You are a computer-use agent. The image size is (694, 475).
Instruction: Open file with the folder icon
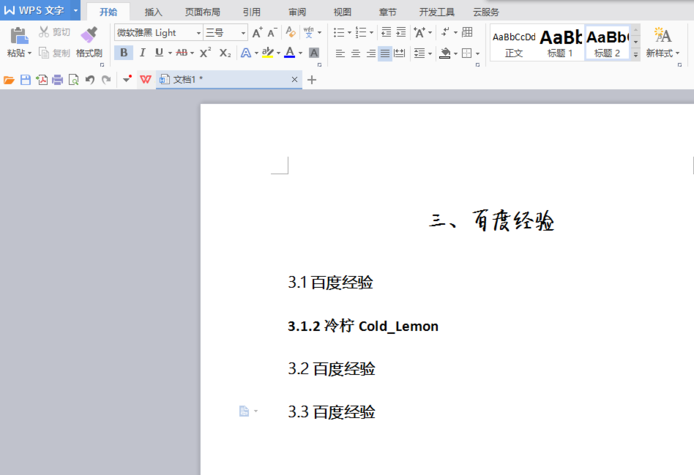click(9, 80)
